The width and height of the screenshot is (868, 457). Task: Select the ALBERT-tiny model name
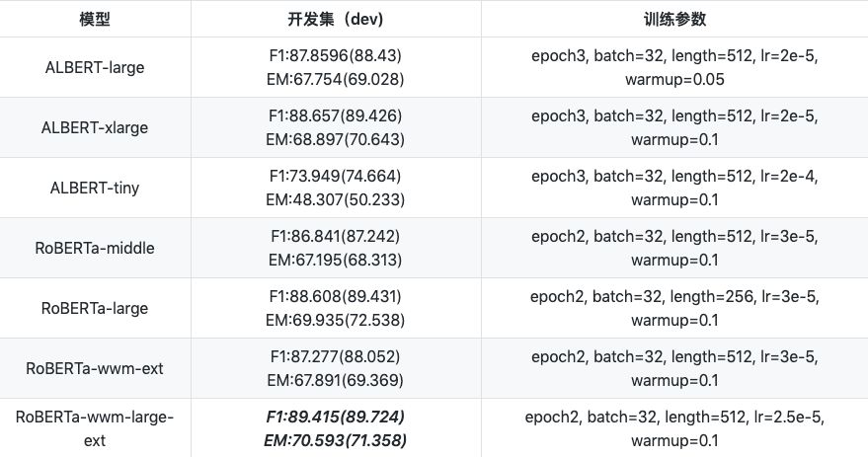tap(95, 189)
